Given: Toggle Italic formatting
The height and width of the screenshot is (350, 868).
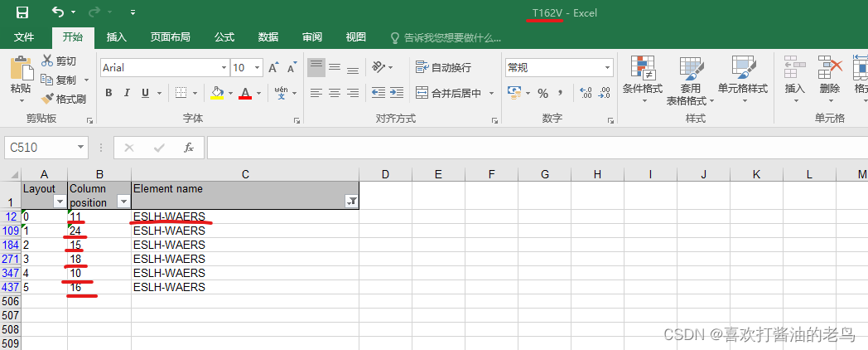Looking at the screenshot, I should [127, 93].
